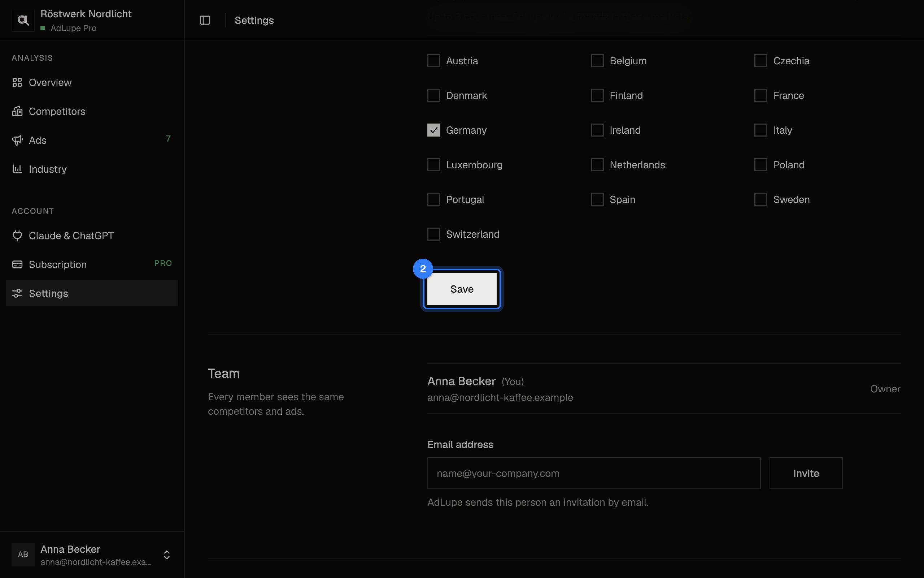Open the Industry menu item
The width and height of the screenshot is (924, 578).
92,169
